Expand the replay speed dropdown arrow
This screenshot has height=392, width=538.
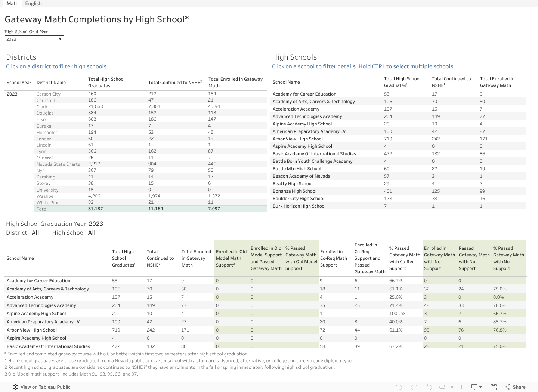tap(452, 387)
